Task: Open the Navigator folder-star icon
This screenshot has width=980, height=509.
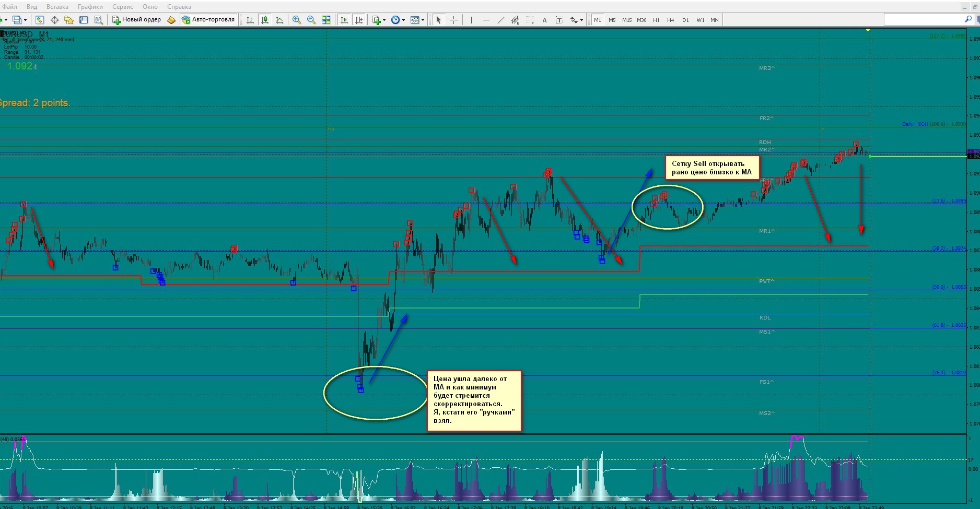Action: tap(69, 20)
